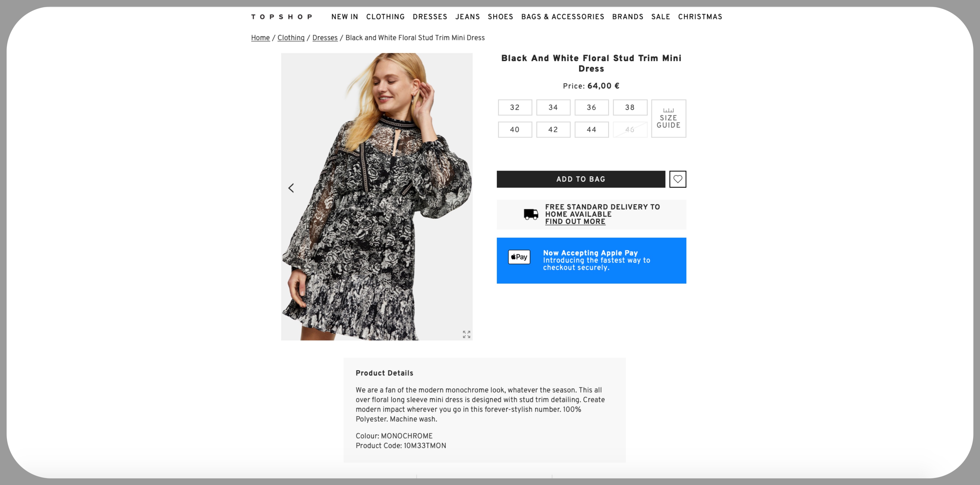The width and height of the screenshot is (980, 485).
Task: Click the Add to Bag button
Action: click(x=581, y=179)
